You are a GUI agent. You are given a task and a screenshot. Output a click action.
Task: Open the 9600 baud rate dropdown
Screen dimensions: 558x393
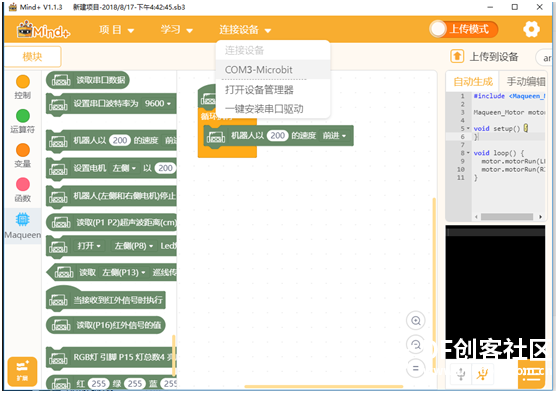pos(158,104)
